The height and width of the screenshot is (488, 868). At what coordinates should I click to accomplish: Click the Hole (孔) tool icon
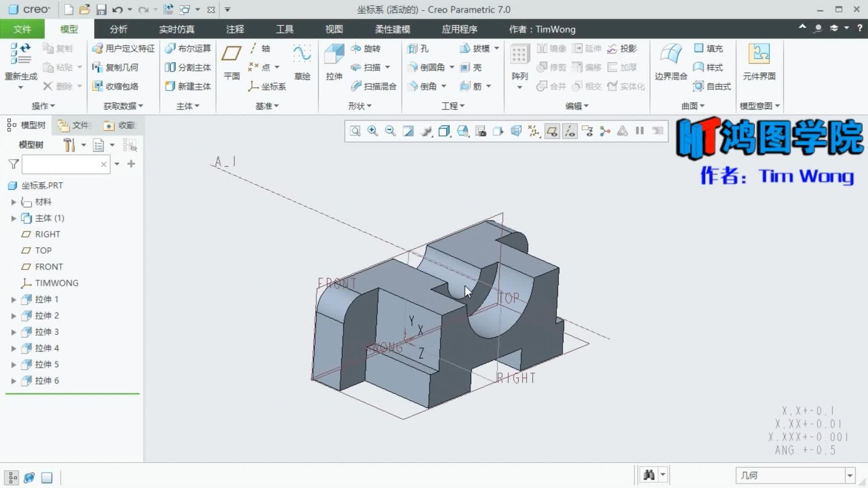click(418, 48)
